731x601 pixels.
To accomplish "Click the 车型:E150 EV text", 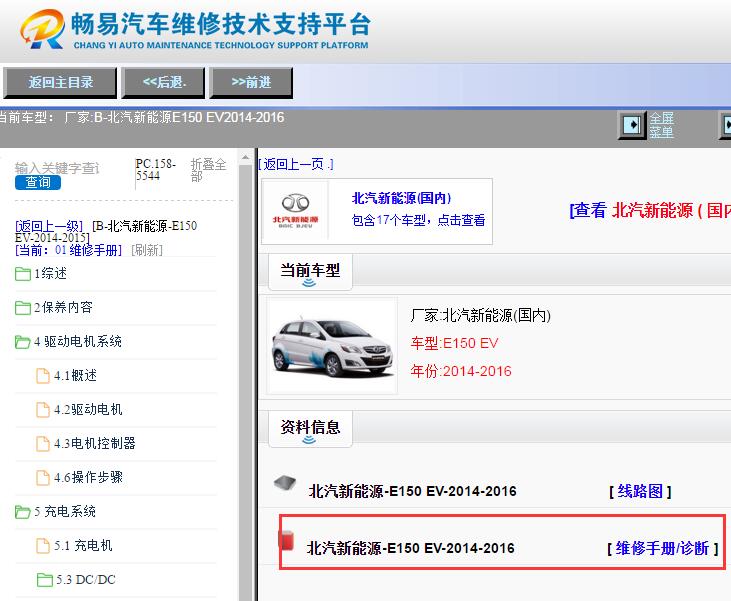I will pyautogui.click(x=454, y=344).
